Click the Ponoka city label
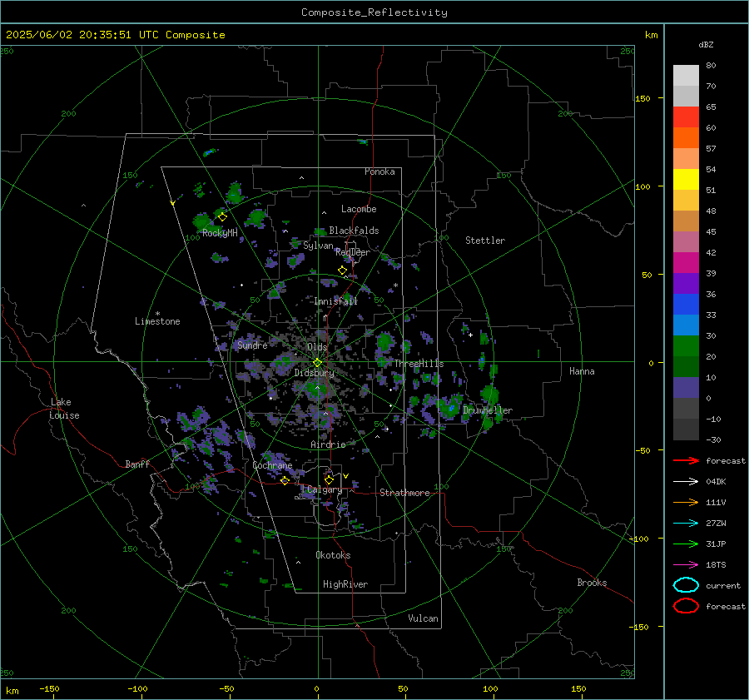 pos(379,171)
